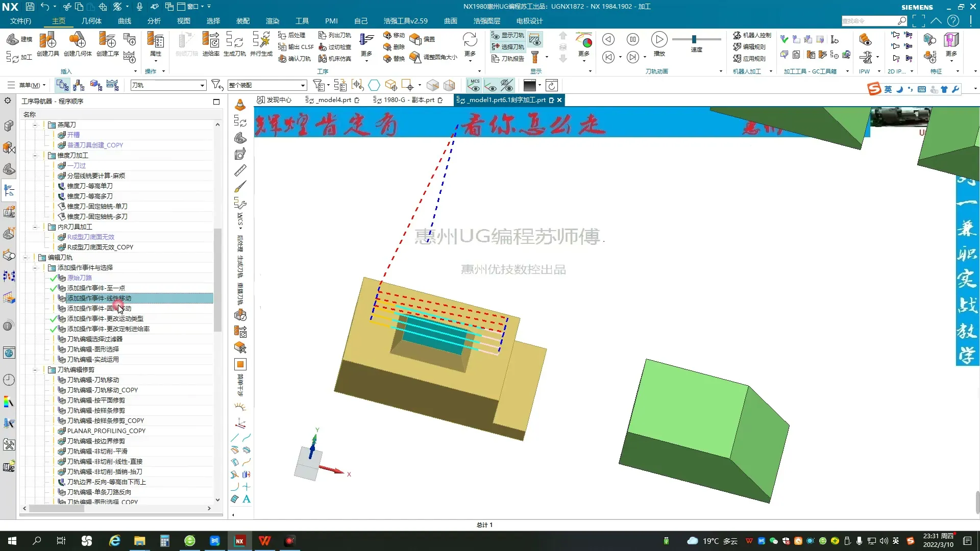Run 过切检查 (Gouge Check)
This screenshot has height=551, width=980.
point(337,47)
